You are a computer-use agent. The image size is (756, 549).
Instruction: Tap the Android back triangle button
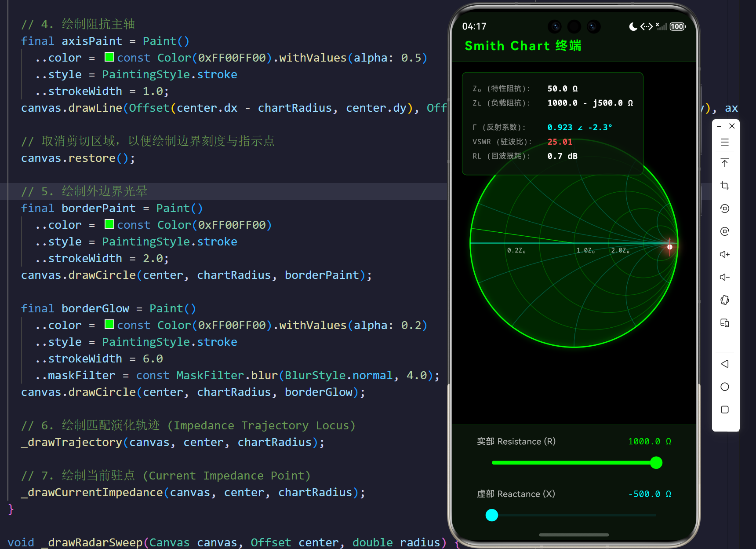725,364
